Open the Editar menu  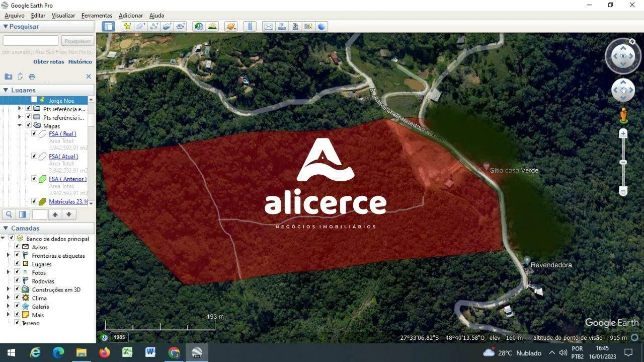pyautogui.click(x=38, y=16)
